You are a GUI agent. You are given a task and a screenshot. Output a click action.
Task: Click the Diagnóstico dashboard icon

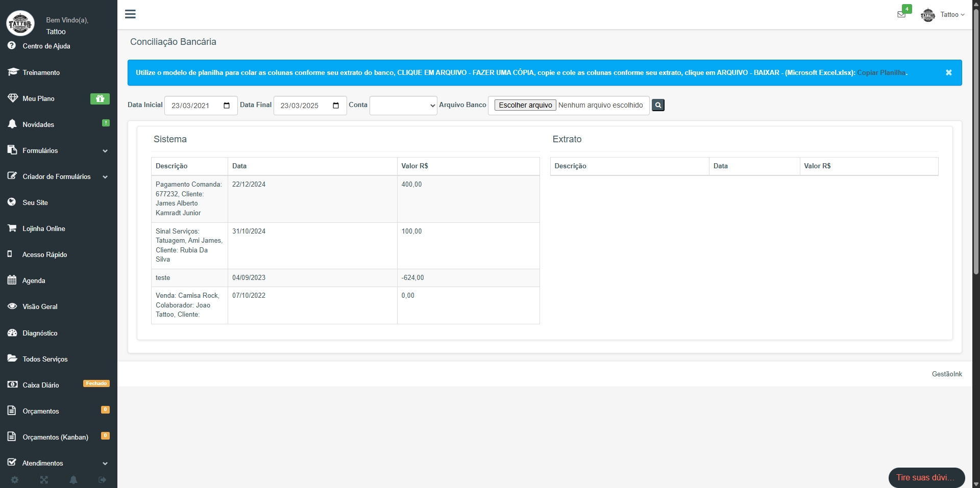12,332
